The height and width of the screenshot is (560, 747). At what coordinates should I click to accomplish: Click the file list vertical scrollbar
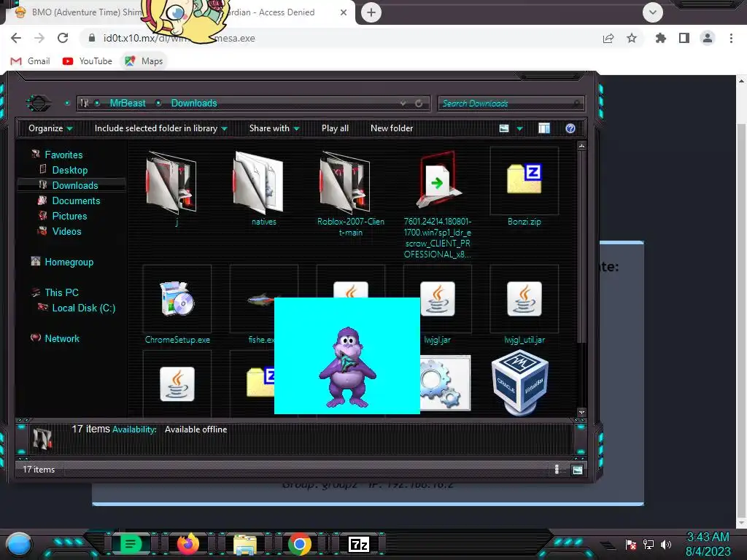tap(581, 248)
